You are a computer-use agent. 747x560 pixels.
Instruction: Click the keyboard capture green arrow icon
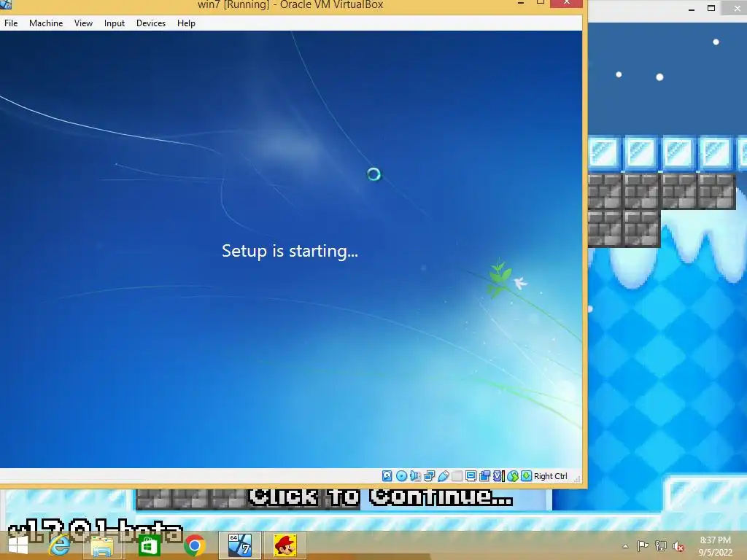[526, 475]
